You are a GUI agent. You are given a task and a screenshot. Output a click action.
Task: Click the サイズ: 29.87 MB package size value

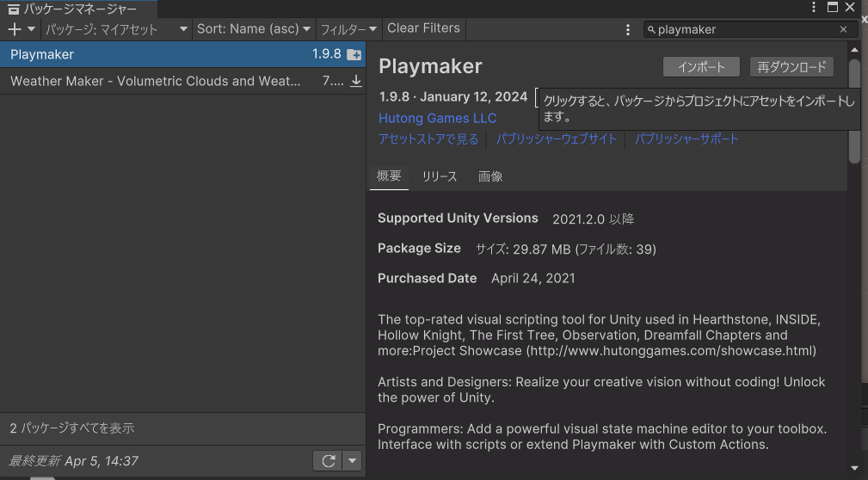[566, 249]
